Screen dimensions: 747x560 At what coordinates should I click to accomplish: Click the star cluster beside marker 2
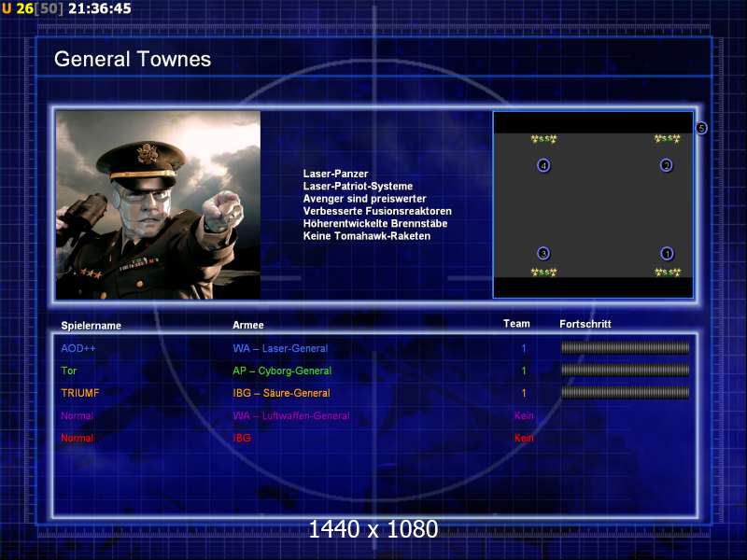tap(667, 138)
